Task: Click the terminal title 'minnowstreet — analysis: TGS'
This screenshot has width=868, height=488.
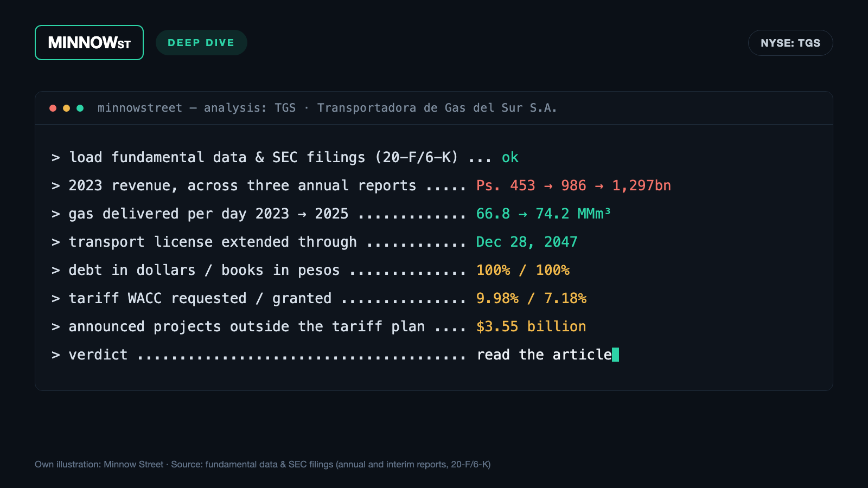Action: 196,108
